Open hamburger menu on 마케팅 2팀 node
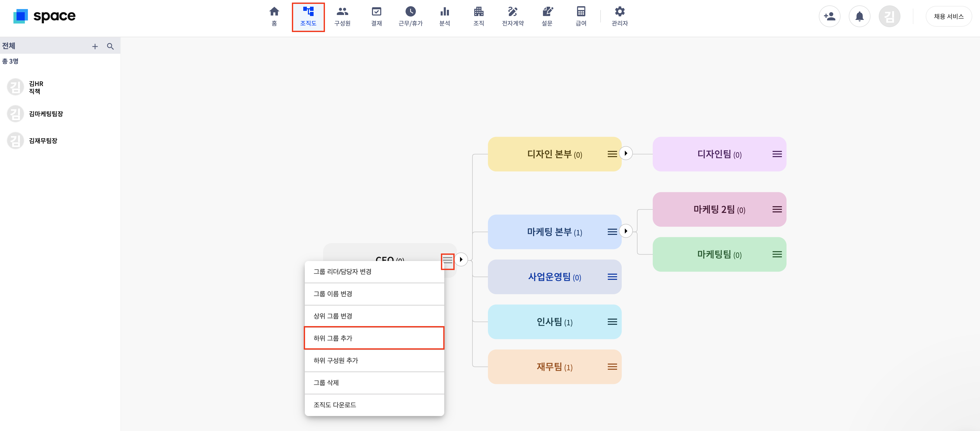The width and height of the screenshot is (980, 431). [x=777, y=209]
